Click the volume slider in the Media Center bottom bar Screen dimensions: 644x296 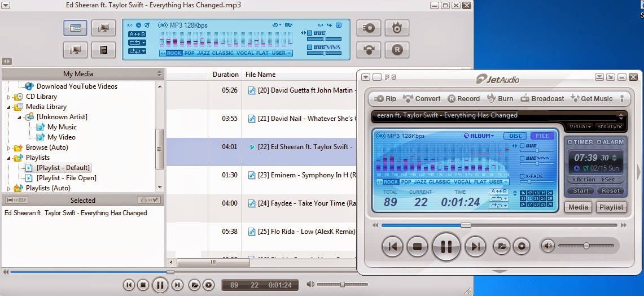(x=342, y=284)
